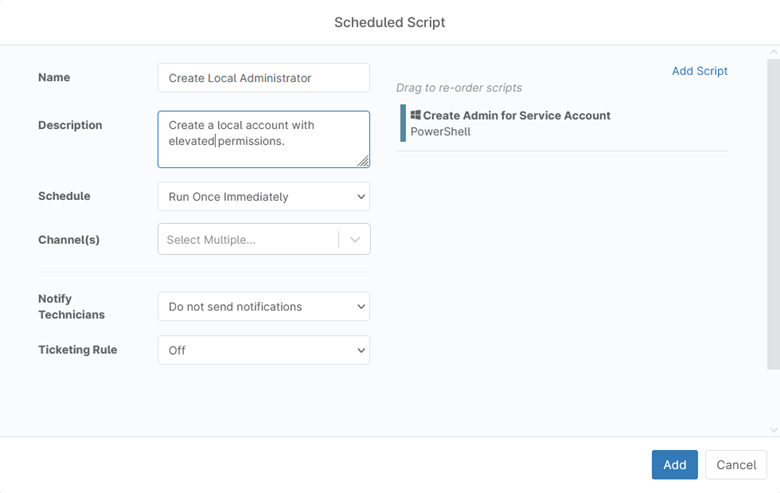
Task: Click the Name input field
Action: (263, 78)
